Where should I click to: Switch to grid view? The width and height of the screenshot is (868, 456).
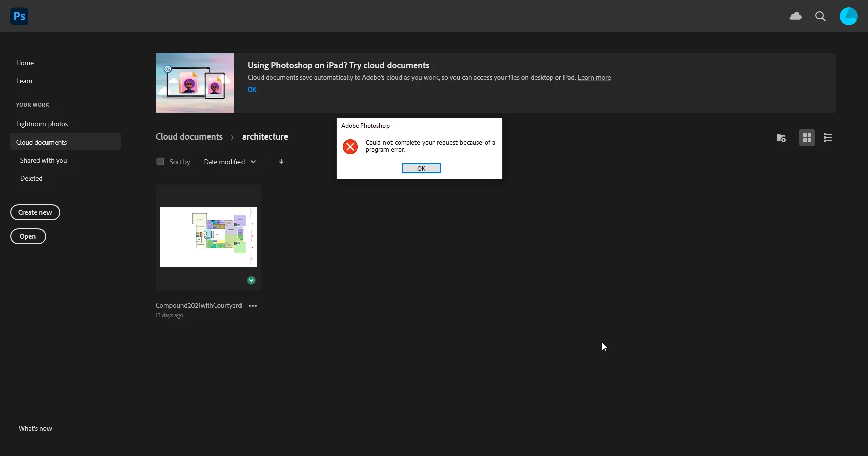pyautogui.click(x=807, y=138)
